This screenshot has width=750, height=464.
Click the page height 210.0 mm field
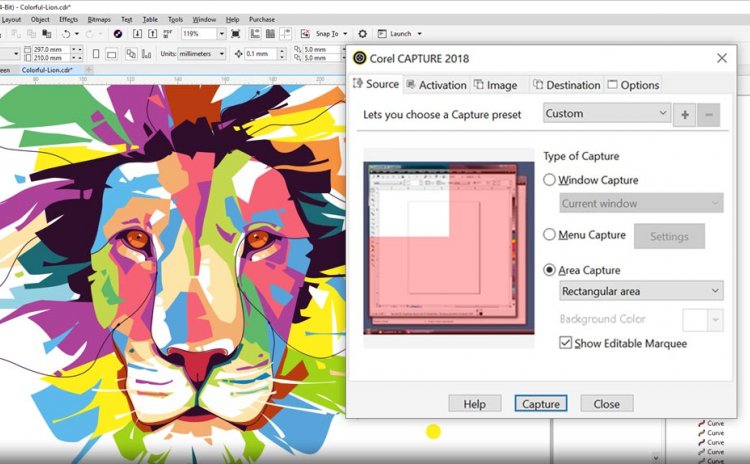pos(52,58)
